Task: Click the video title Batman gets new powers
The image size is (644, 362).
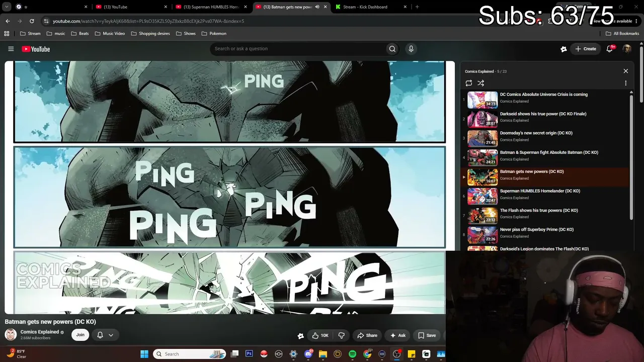Action: (x=50, y=322)
